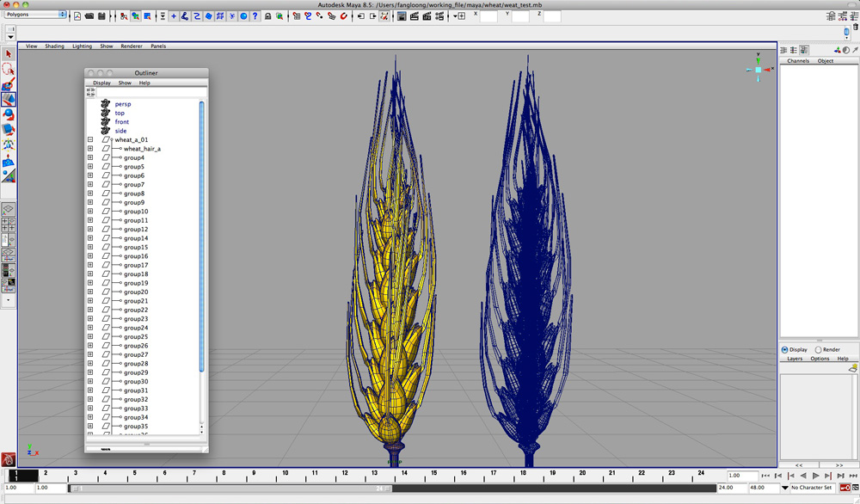Choose the Rotate tool in toolbox
This screenshot has width=860, height=504.
click(9, 114)
